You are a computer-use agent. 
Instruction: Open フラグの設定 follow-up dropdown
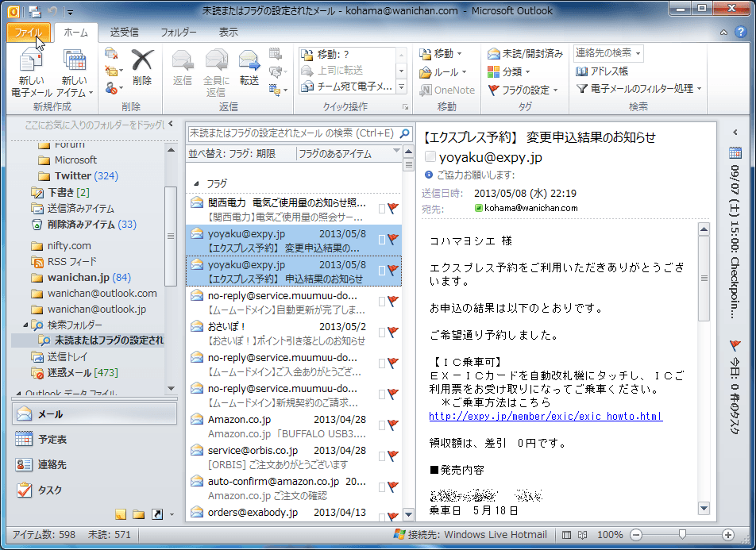(523, 90)
